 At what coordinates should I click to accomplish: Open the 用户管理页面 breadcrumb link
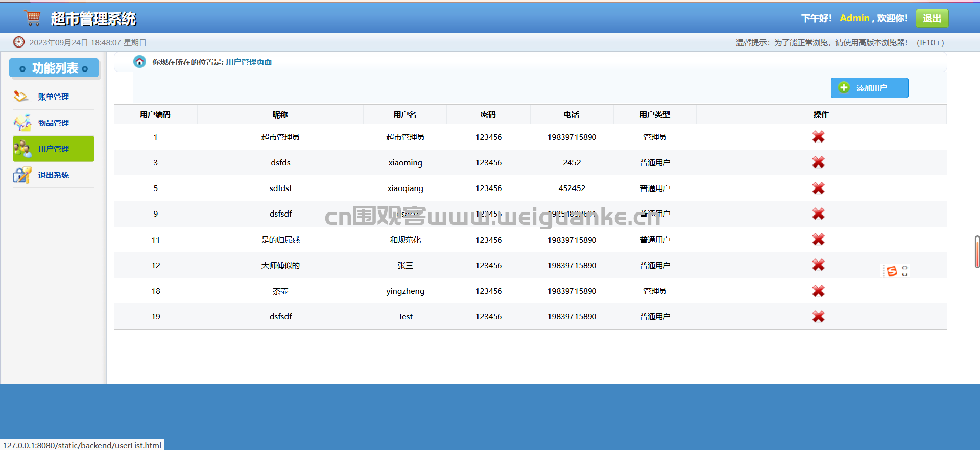(249, 62)
